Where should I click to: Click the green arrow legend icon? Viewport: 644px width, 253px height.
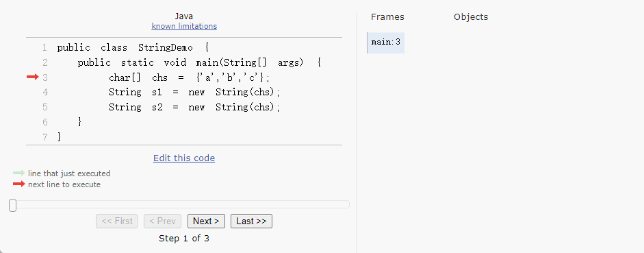pos(19,173)
